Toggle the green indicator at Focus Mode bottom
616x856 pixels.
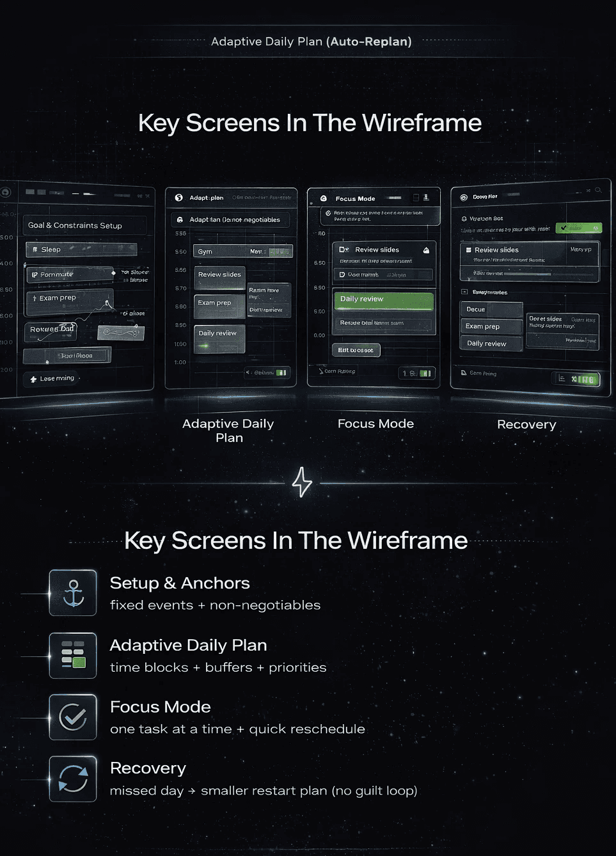point(426,373)
